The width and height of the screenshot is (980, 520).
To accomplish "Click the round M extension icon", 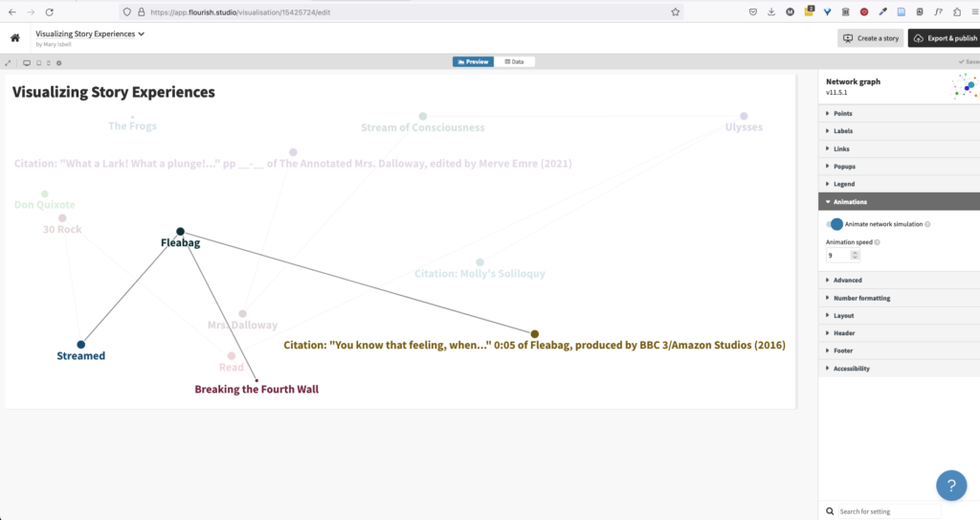I will [790, 11].
